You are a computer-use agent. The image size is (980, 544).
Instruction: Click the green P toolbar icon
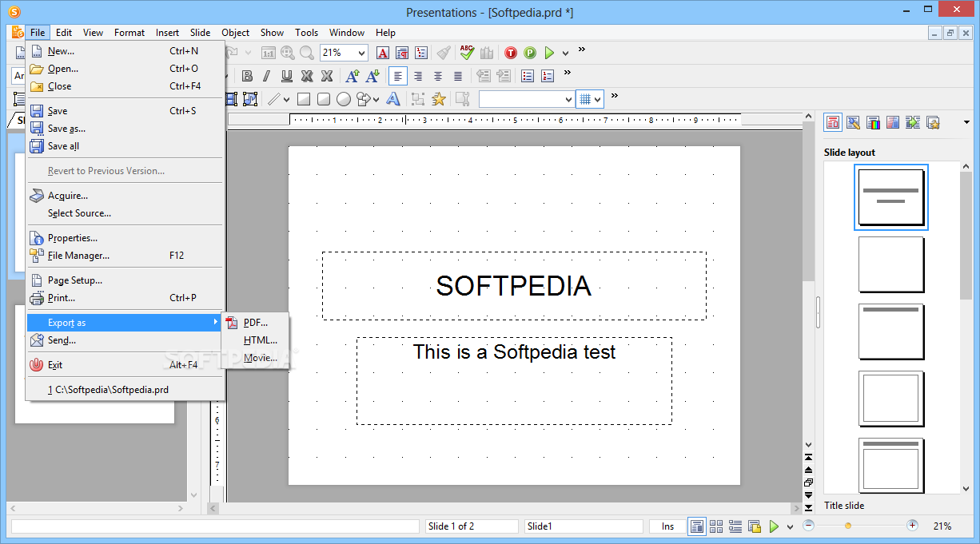pyautogui.click(x=530, y=53)
